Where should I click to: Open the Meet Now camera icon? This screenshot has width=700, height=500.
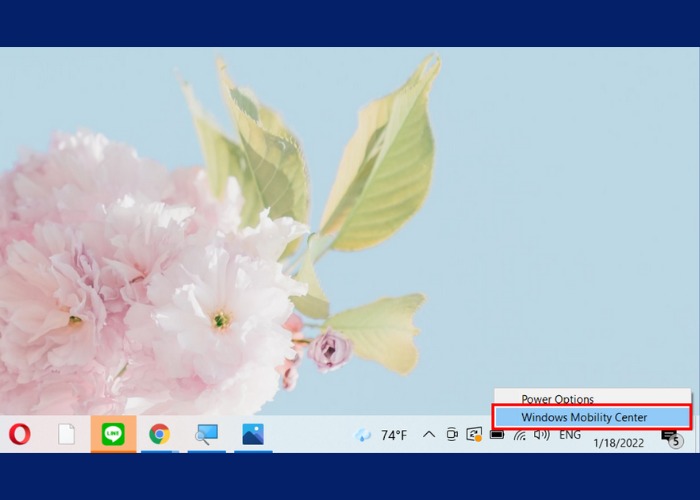(x=452, y=435)
